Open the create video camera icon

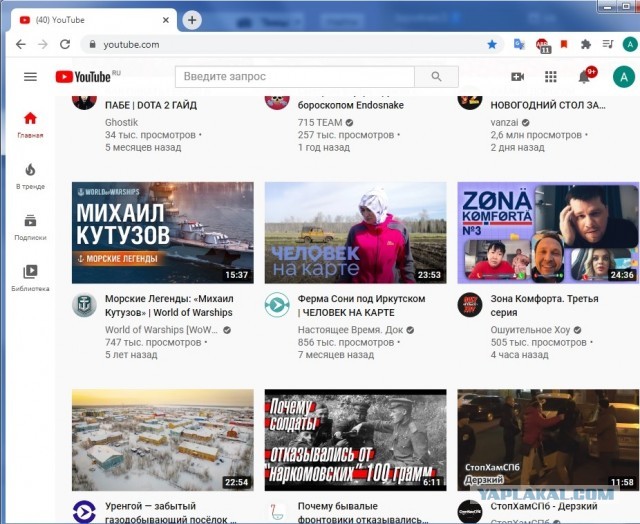click(x=517, y=77)
